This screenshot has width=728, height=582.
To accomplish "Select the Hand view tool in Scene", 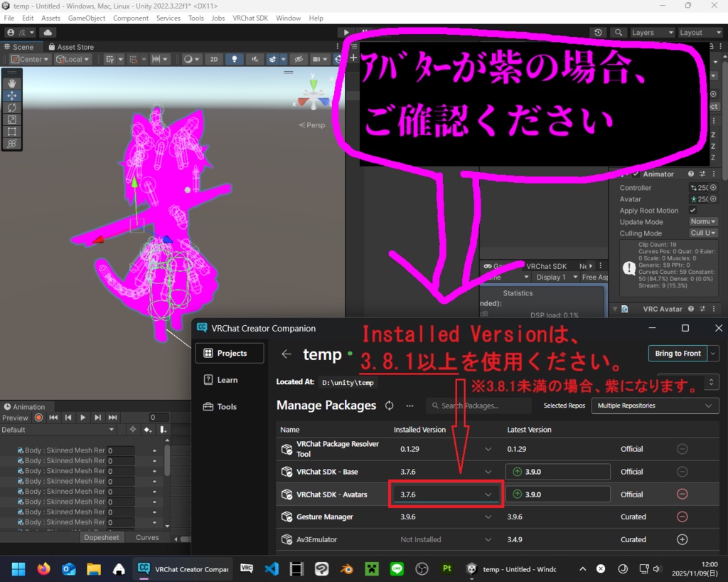I will 11,84.
